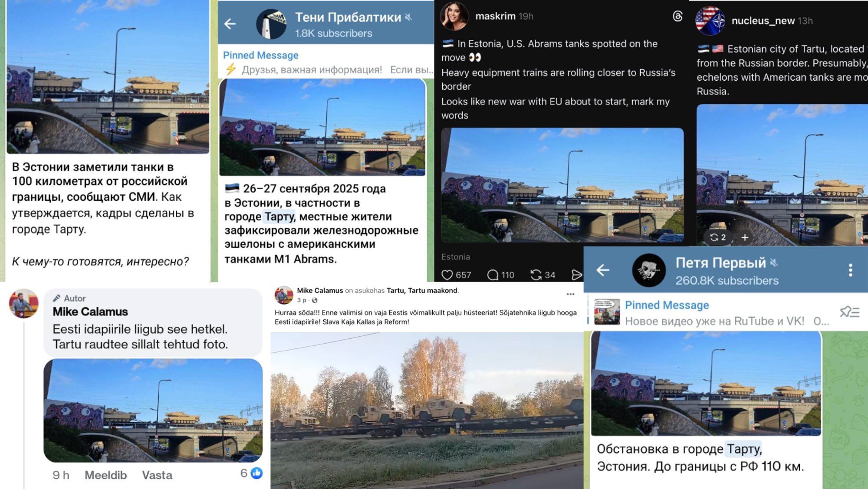
Task: Click plus button on nucleus_new image
Action: [x=745, y=237]
